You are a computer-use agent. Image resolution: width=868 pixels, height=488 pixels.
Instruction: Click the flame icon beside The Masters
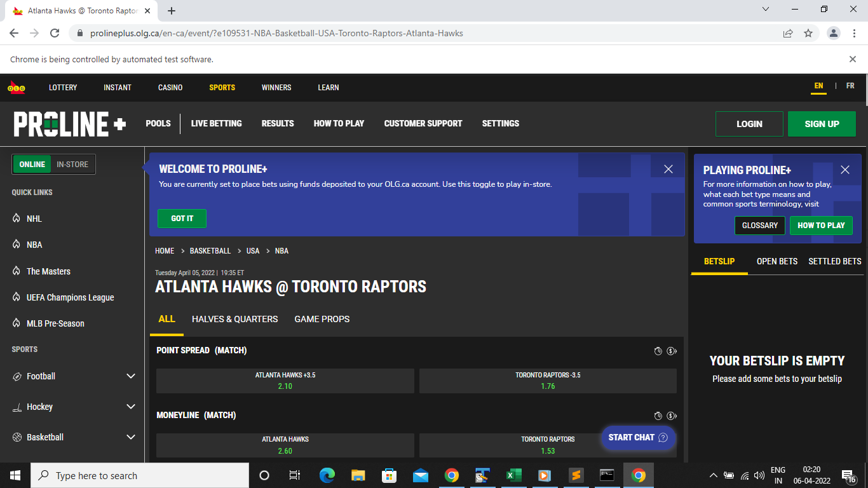click(17, 271)
